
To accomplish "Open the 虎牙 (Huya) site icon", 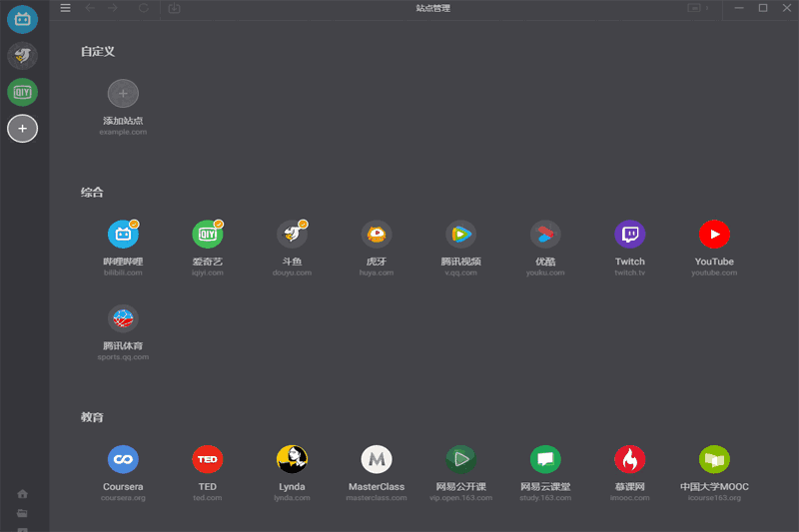I will [377, 235].
